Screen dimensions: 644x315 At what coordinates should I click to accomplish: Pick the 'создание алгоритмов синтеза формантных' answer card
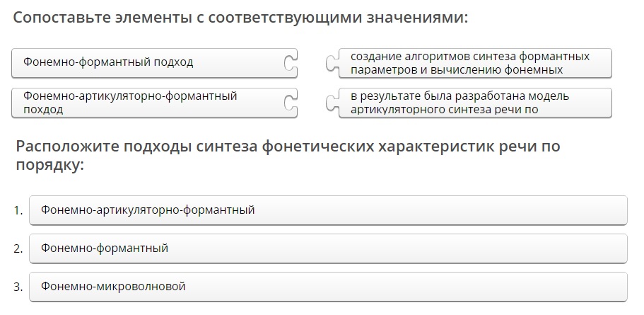tap(475, 63)
